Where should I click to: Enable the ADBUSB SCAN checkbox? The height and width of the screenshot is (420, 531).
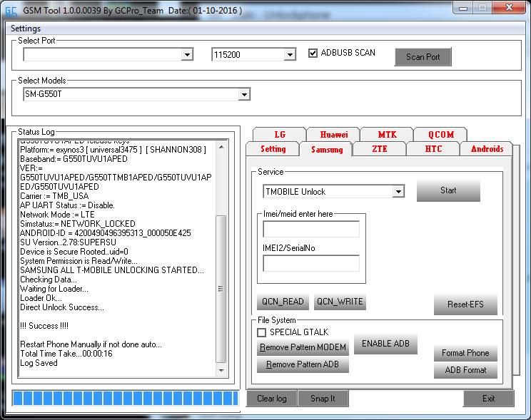coord(313,53)
